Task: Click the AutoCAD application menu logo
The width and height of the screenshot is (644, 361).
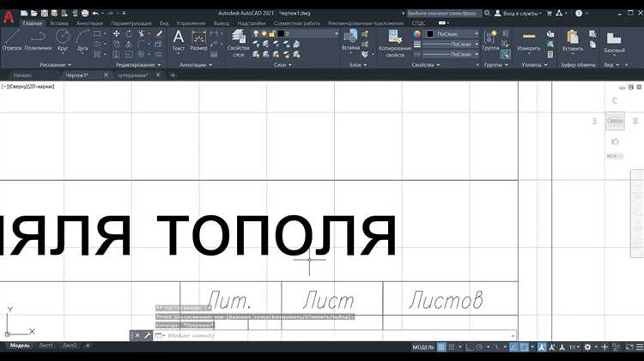Action: pyautogui.click(x=9, y=17)
